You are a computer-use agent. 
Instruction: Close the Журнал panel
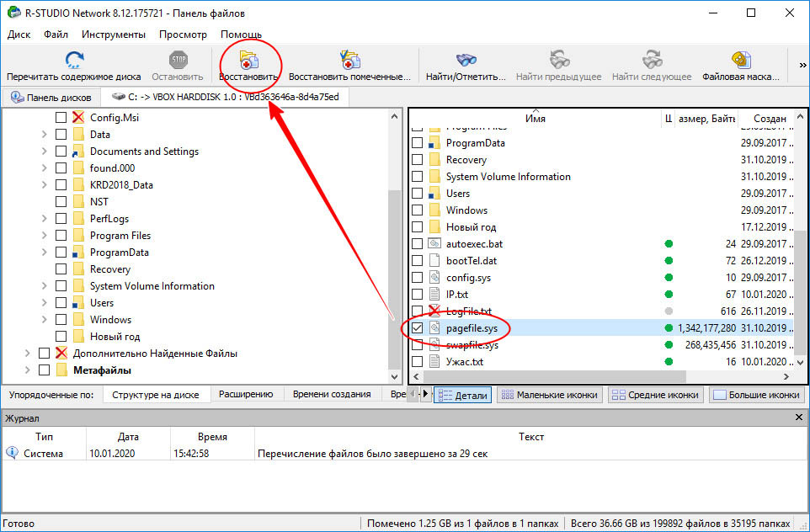pyautogui.click(x=799, y=418)
